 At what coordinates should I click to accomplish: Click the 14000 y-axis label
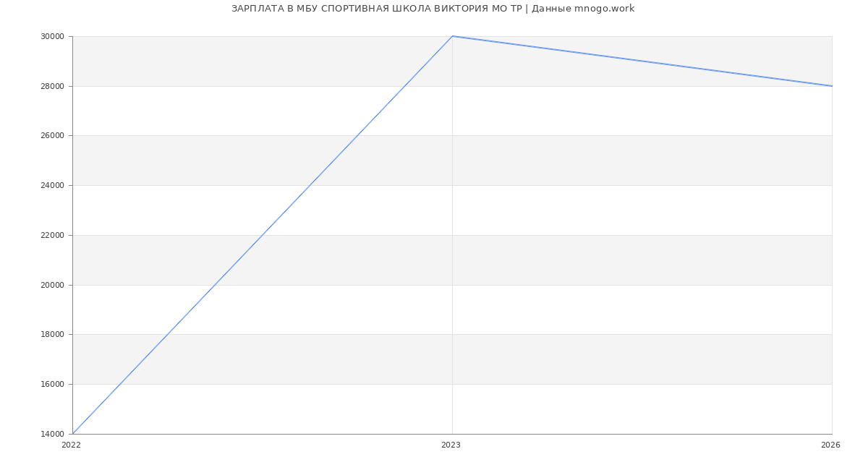pyautogui.click(x=53, y=434)
